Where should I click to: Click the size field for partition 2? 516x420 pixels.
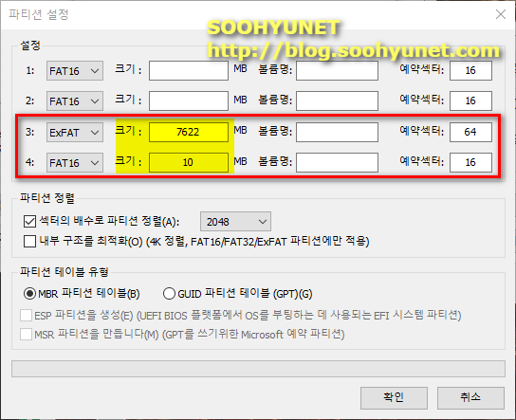189,100
